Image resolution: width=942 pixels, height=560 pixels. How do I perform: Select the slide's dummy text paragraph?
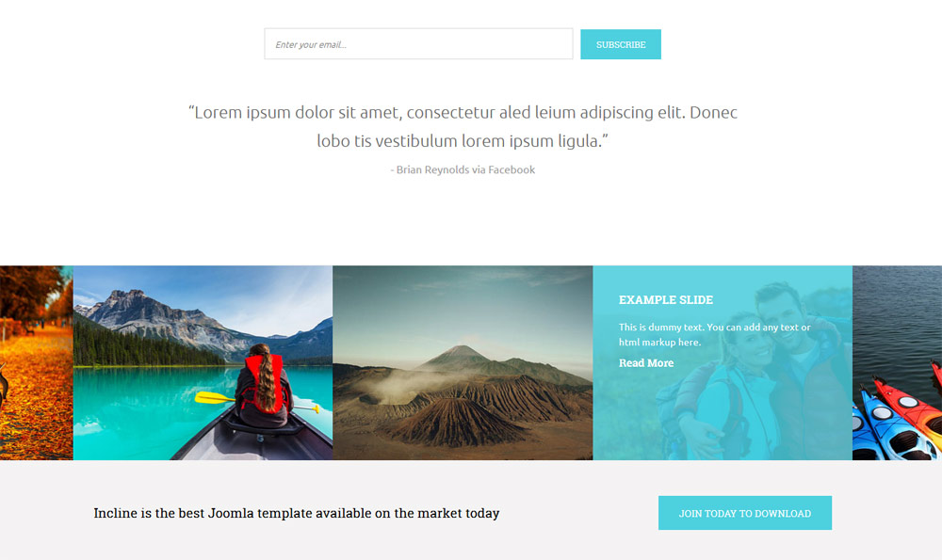(714, 334)
